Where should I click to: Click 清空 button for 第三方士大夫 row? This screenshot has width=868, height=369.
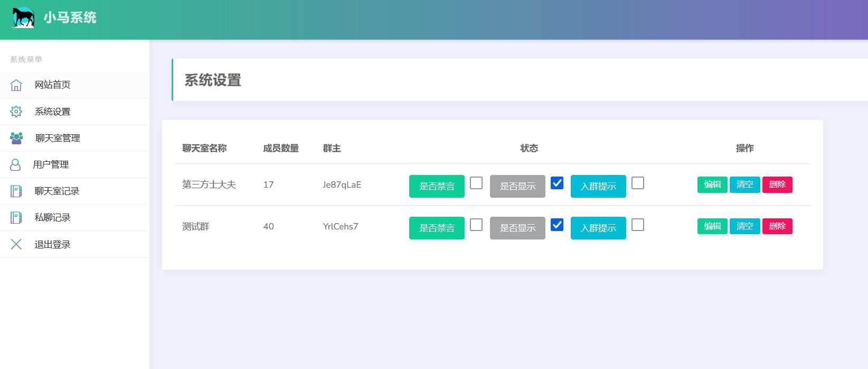click(x=744, y=185)
